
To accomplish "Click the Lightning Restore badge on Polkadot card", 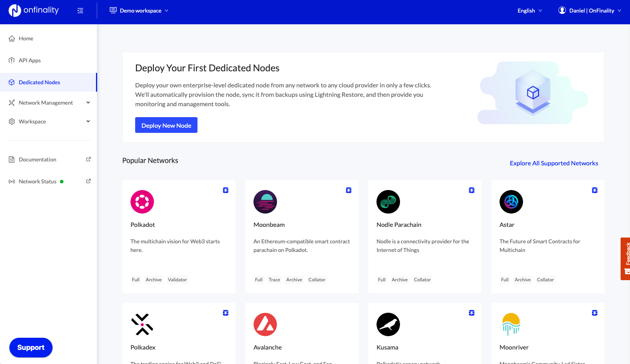I will 226,190.
